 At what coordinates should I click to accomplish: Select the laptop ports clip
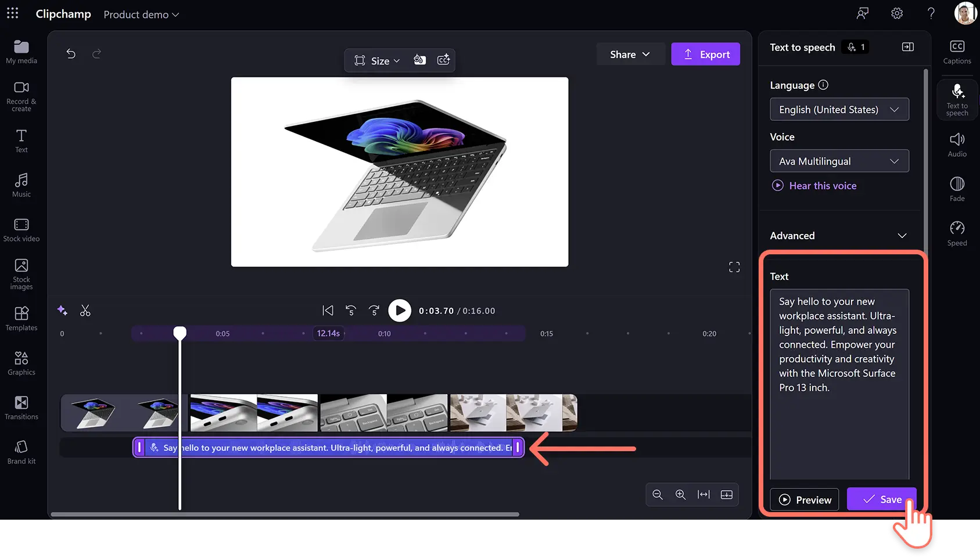[x=254, y=413]
